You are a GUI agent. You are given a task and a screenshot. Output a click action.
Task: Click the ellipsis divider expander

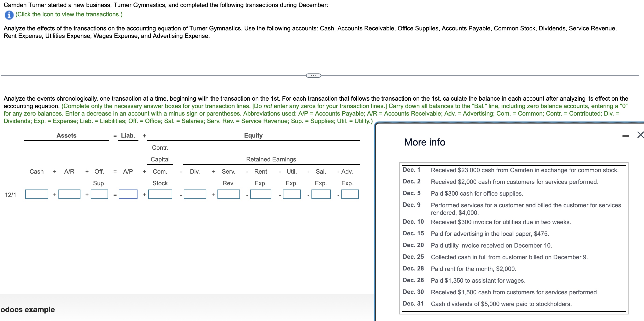[x=313, y=75]
